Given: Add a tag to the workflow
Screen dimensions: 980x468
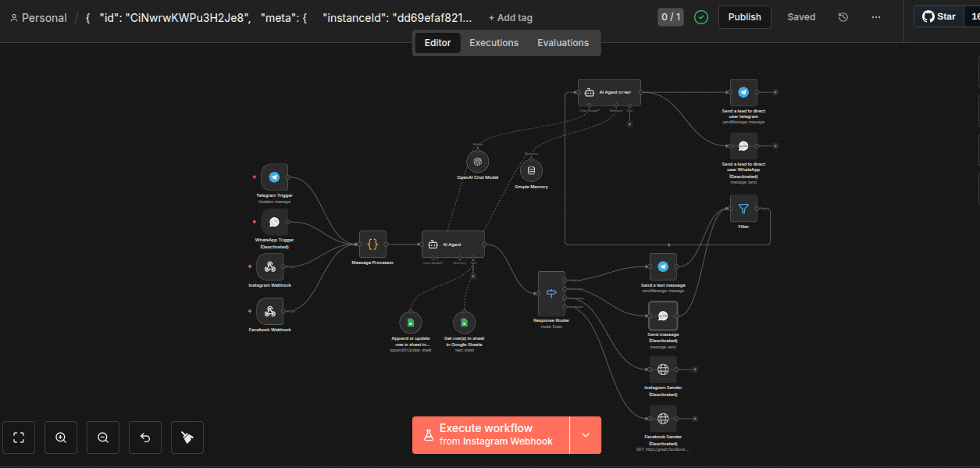Looking at the screenshot, I should pos(510,18).
